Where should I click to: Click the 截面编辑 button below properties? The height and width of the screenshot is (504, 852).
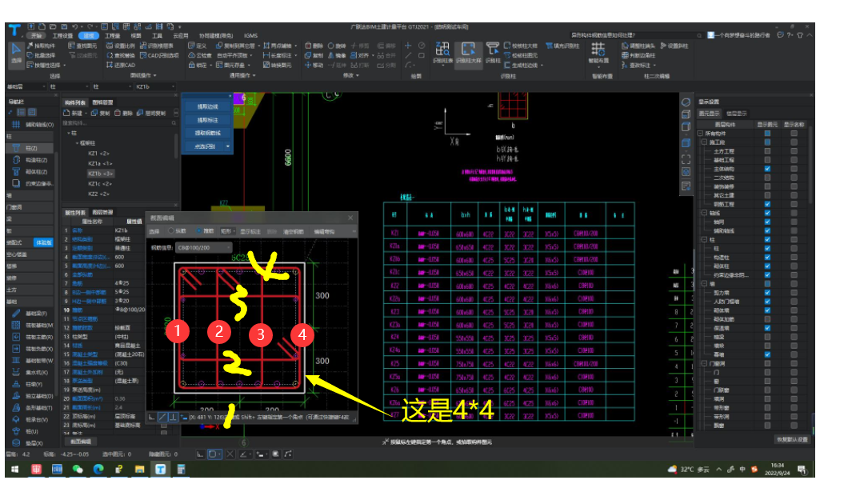tap(82, 442)
